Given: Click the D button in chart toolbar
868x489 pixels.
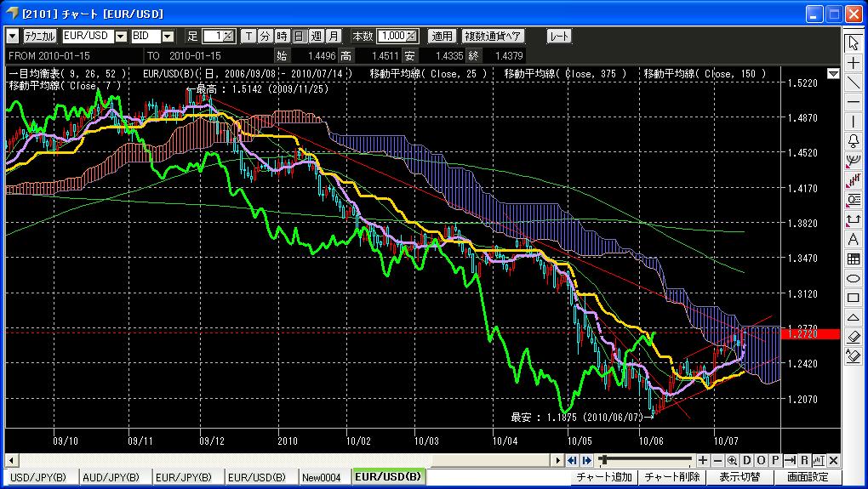Looking at the screenshot, I should [x=746, y=460].
